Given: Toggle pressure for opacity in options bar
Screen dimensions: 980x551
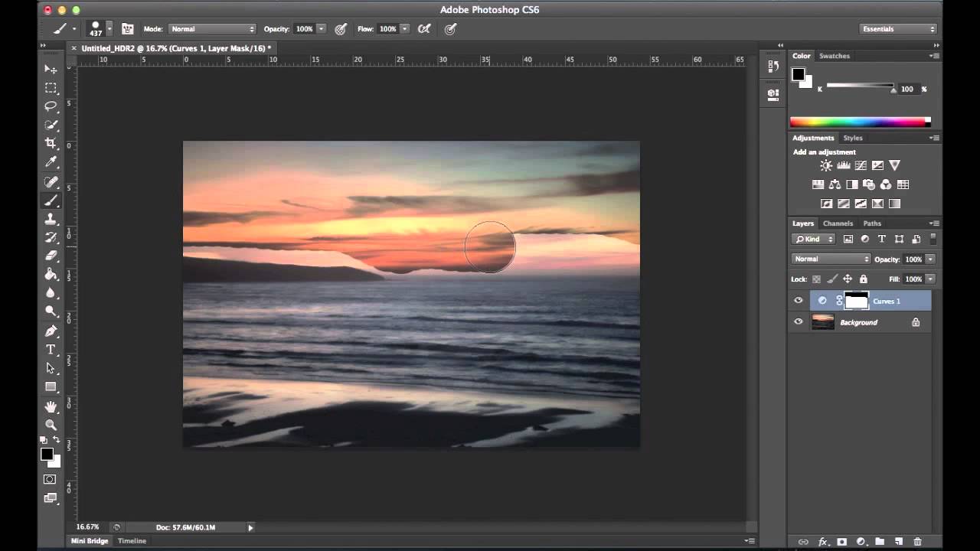Looking at the screenshot, I should [x=341, y=29].
